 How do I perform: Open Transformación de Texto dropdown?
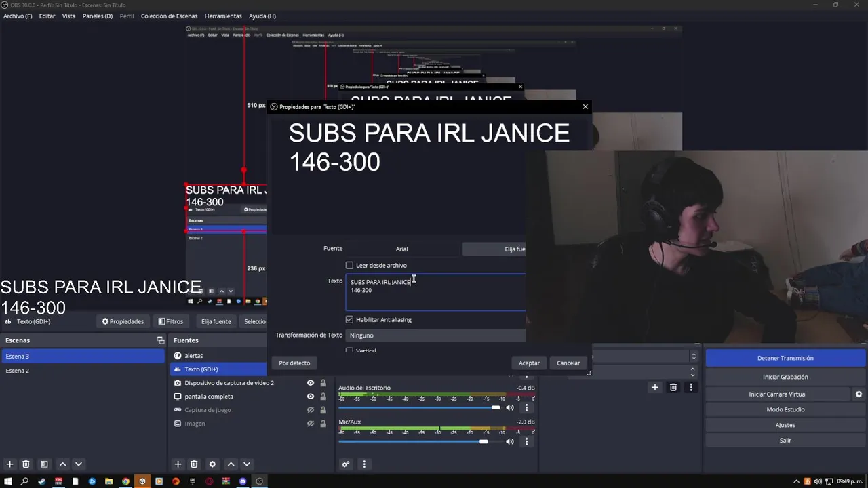coord(435,335)
